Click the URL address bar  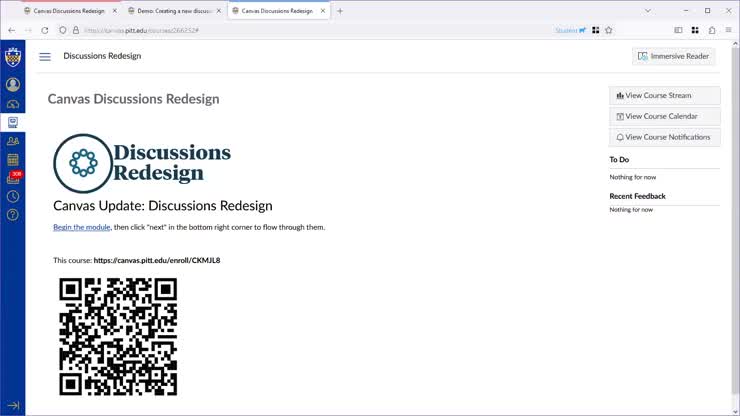[x=311, y=30]
